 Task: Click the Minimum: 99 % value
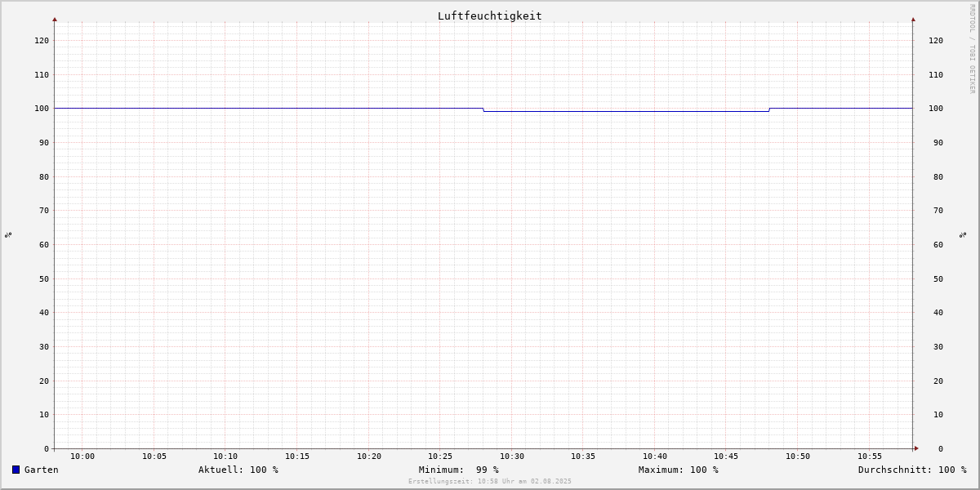459,470
